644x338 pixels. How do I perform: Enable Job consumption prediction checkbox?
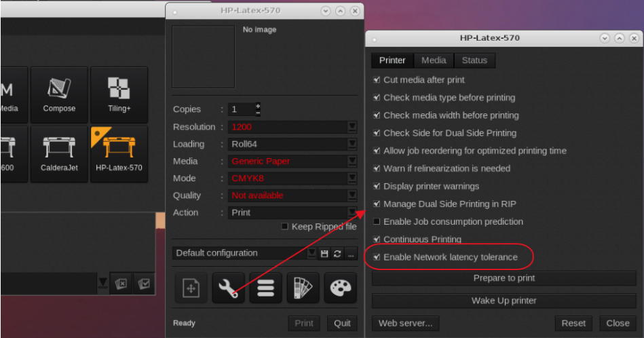point(377,221)
